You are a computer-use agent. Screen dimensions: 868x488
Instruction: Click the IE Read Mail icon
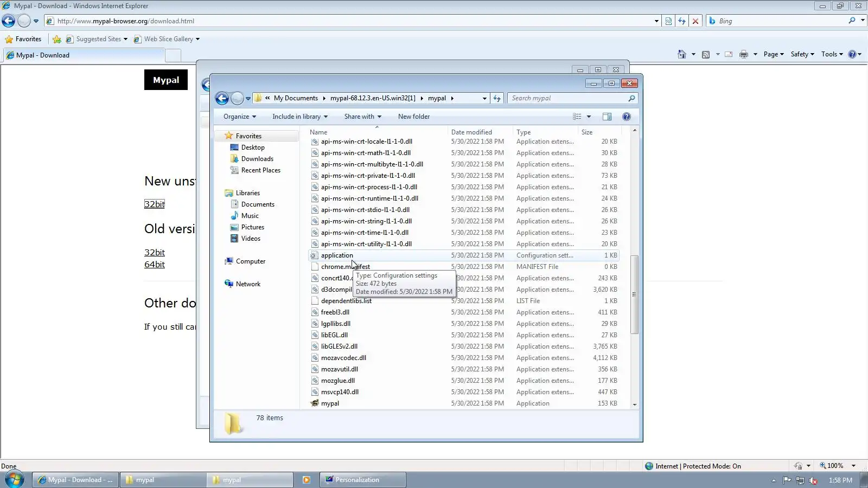coord(729,54)
